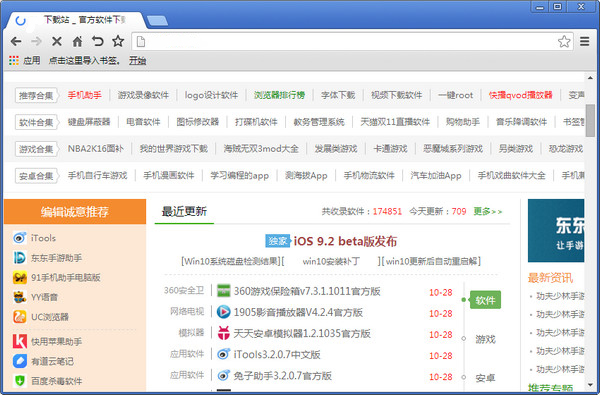The height and width of the screenshot is (395, 600).
Task: Open the 游戏录像软件 link
Action: point(143,95)
